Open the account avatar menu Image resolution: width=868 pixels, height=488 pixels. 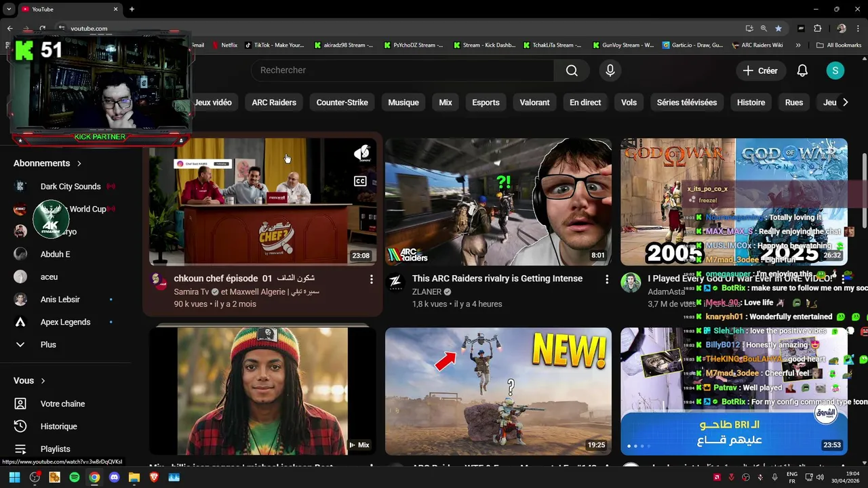pos(835,70)
